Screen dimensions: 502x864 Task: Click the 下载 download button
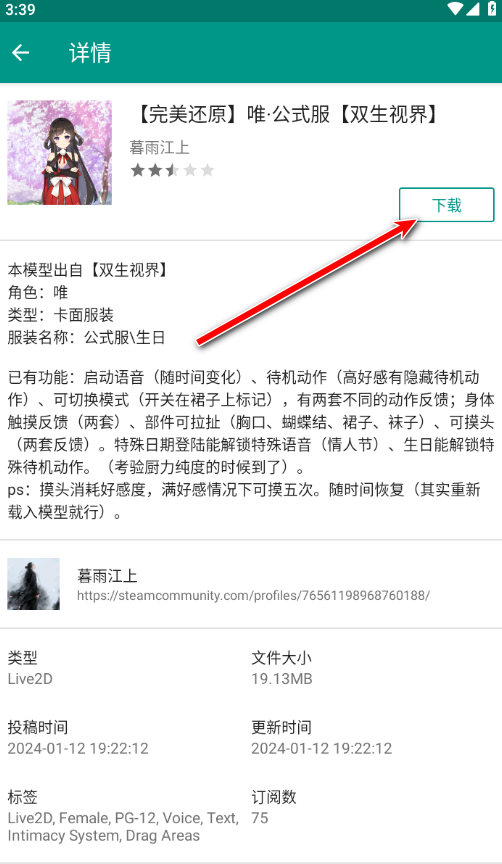point(446,205)
